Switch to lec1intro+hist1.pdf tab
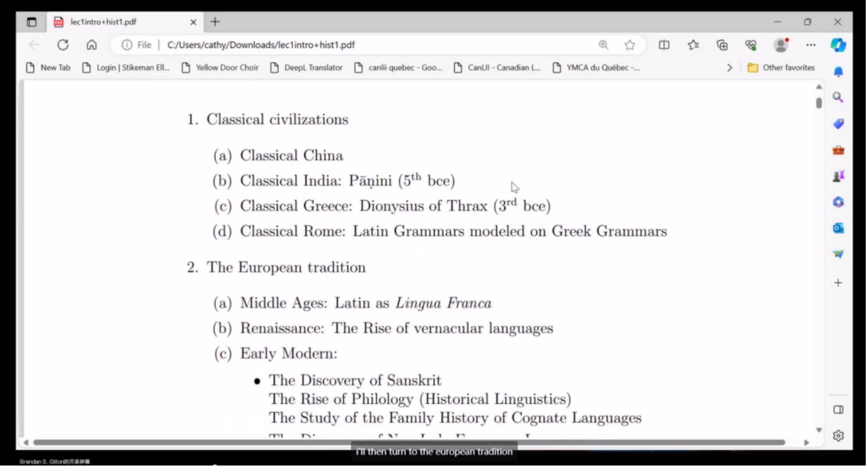 (103, 22)
